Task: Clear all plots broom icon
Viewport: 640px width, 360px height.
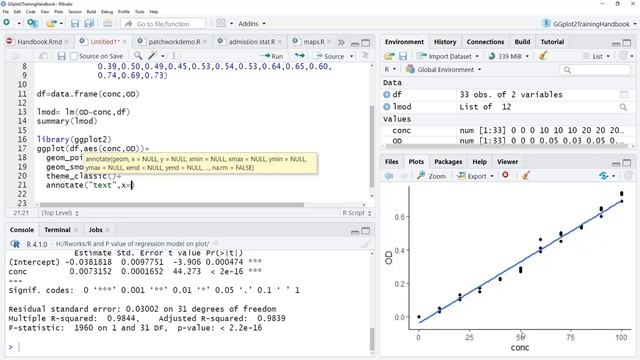Action: tap(526, 176)
